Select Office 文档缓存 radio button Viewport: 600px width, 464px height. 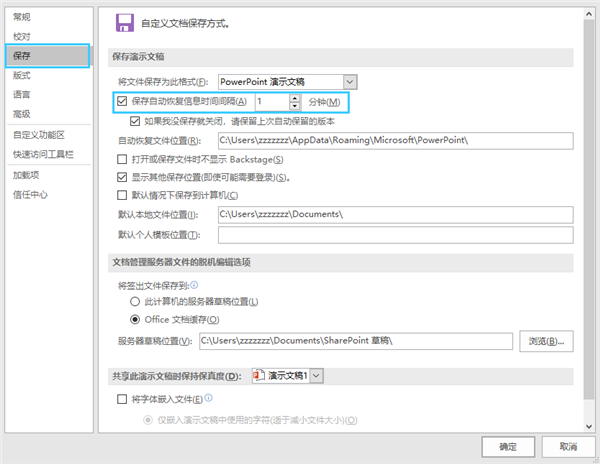point(135,319)
